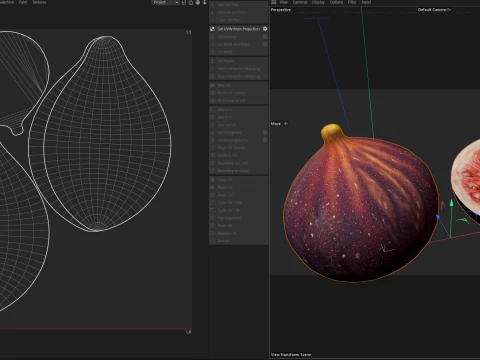Click the UV Weld and Relax command
480x360 pixels.
(239, 44)
